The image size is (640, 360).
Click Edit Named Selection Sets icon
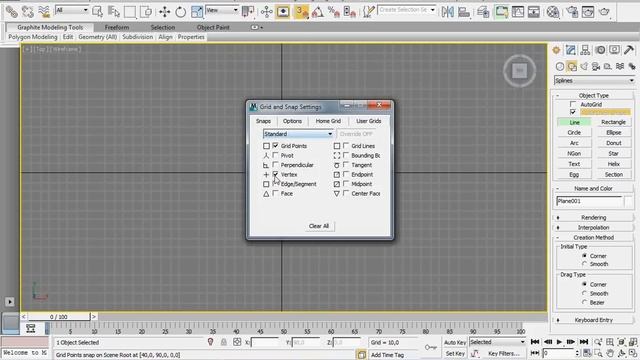[x=369, y=12]
